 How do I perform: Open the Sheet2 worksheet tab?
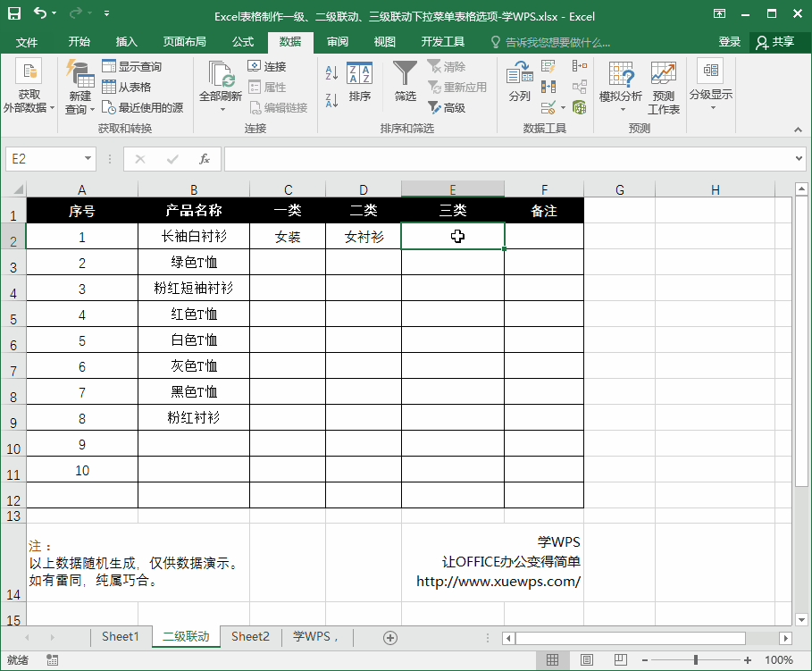(x=250, y=636)
